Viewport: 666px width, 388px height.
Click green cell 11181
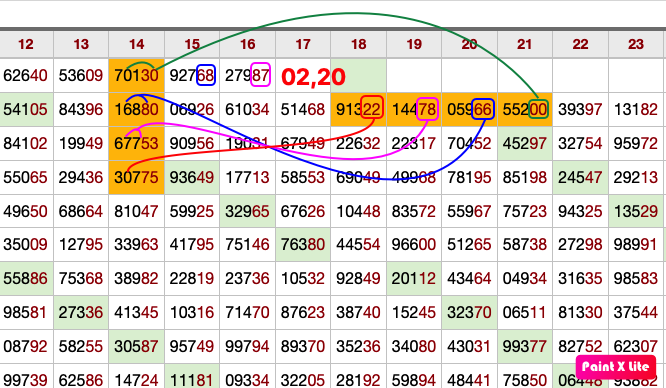192,377
